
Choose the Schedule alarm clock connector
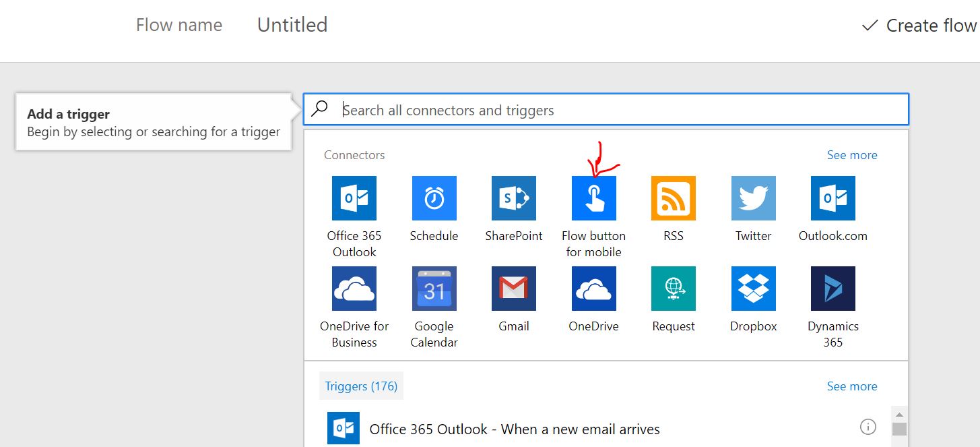(x=434, y=198)
